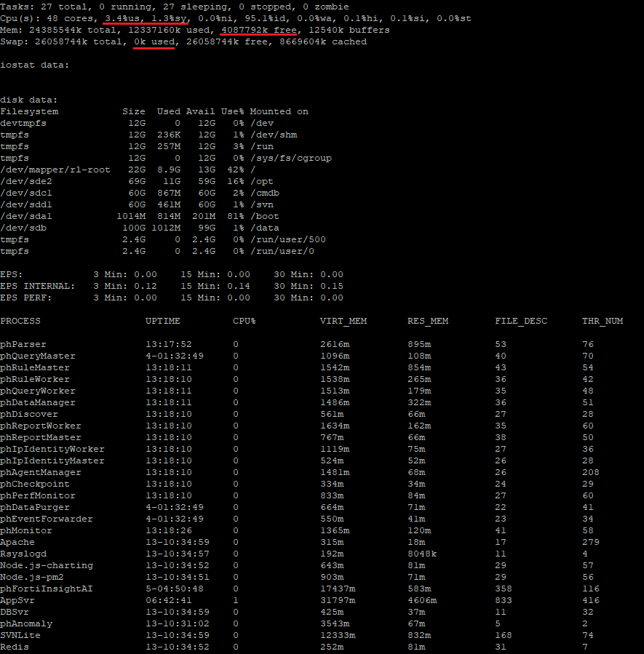Click the THR_NUM column header

click(x=603, y=322)
